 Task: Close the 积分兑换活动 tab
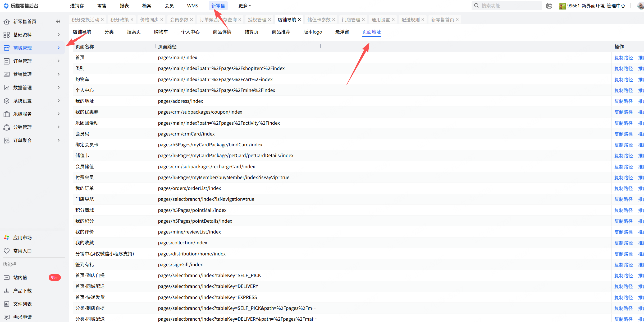(x=102, y=20)
